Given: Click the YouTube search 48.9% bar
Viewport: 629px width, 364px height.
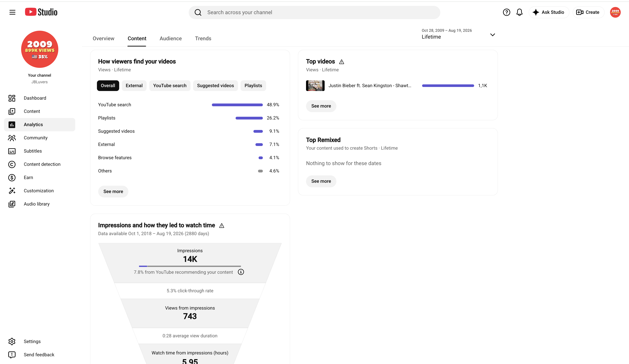Looking at the screenshot, I should pos(237,105).
